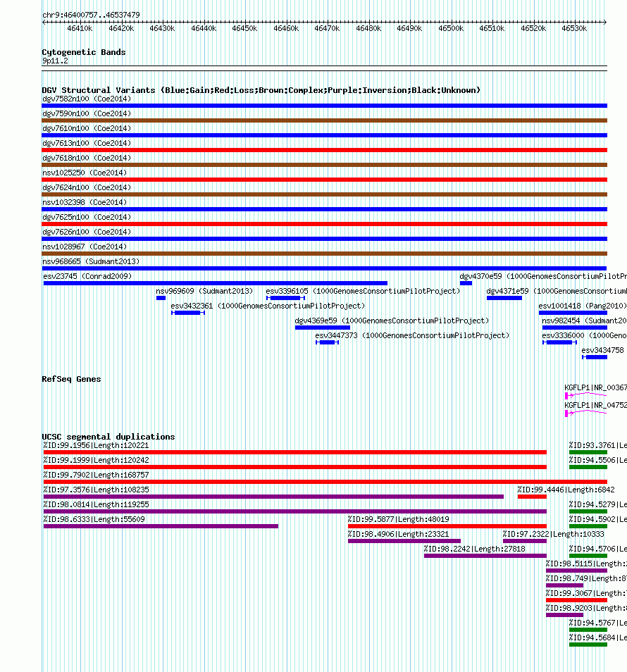Screen dimensions: 627x672
Task: Click the %ID:99.4446|Length:6842 duplication label
Action: (566, 490)
